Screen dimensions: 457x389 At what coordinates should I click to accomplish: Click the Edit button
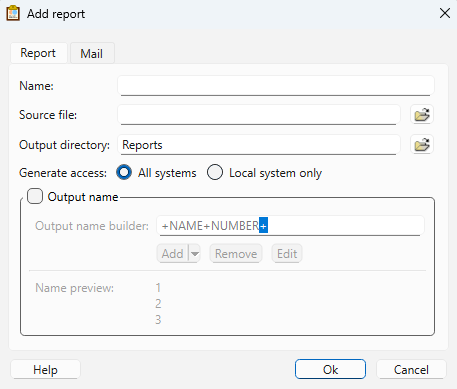tap(287, 254)
